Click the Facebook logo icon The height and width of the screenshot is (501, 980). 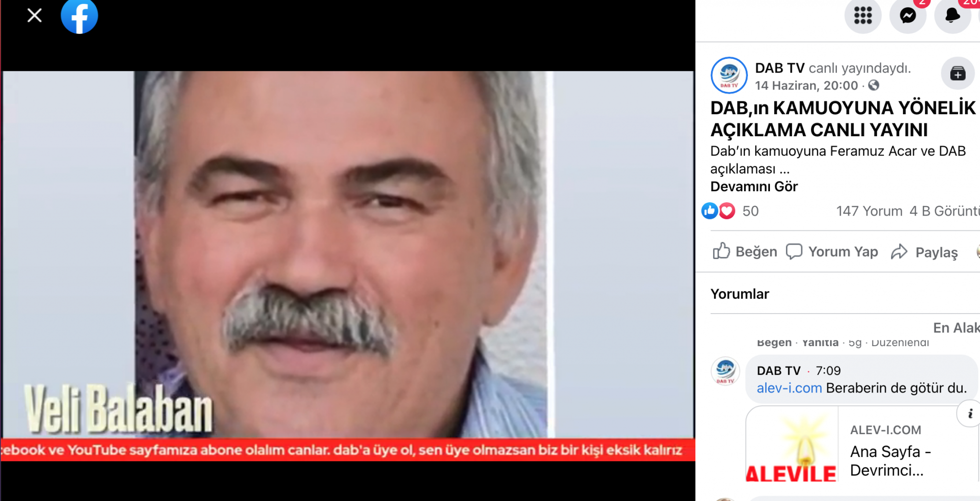[x=79, y=16]
